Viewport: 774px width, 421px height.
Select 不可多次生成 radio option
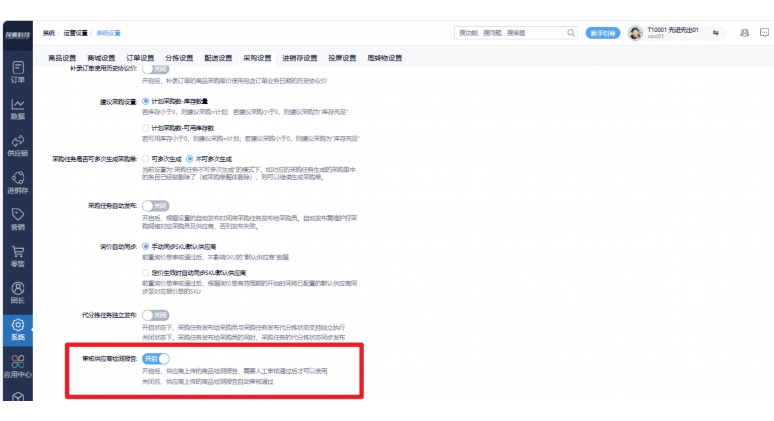pos(190,159)
